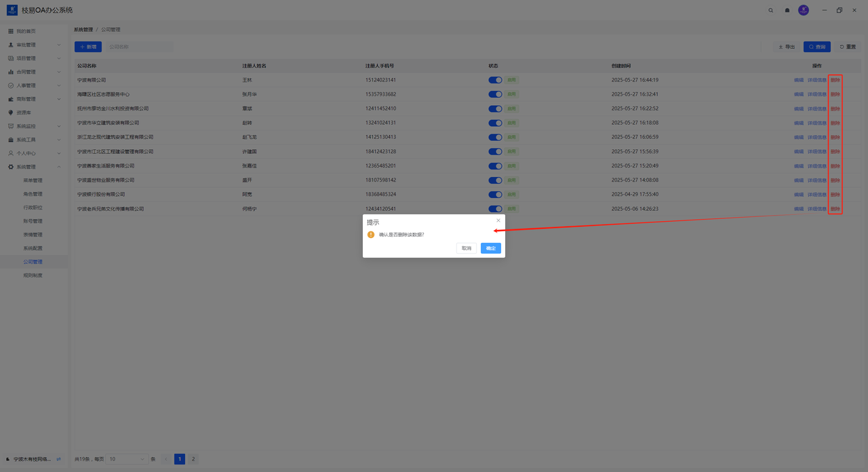Toggle status switch for 宁波银行股份有限公司
This screenshot has width=868, height=472.
495,195
